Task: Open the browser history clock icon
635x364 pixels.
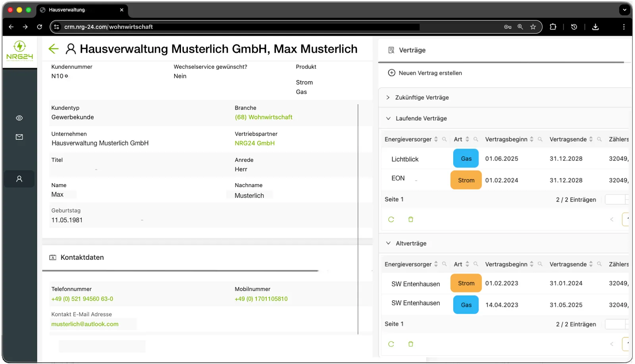Action: (574, 27)
